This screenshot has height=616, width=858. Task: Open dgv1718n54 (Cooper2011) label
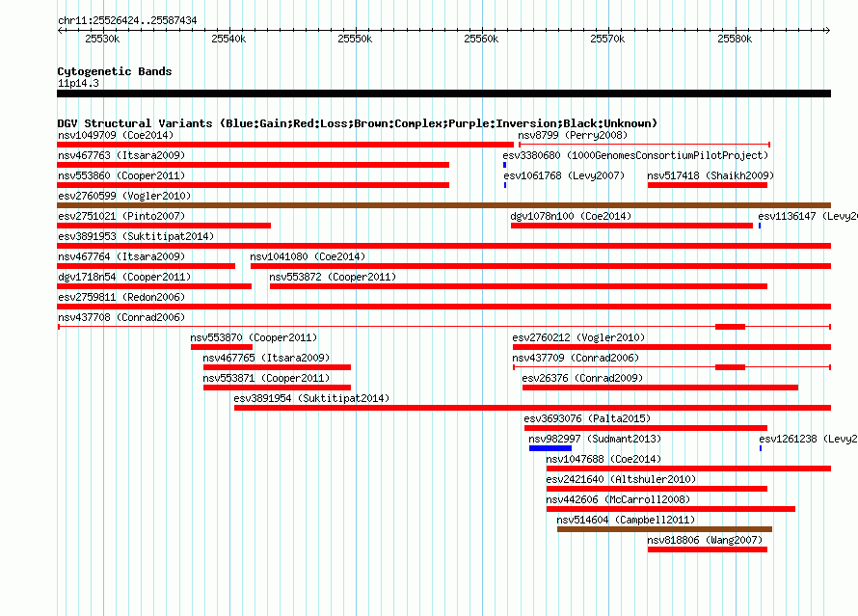coord(124,277)
